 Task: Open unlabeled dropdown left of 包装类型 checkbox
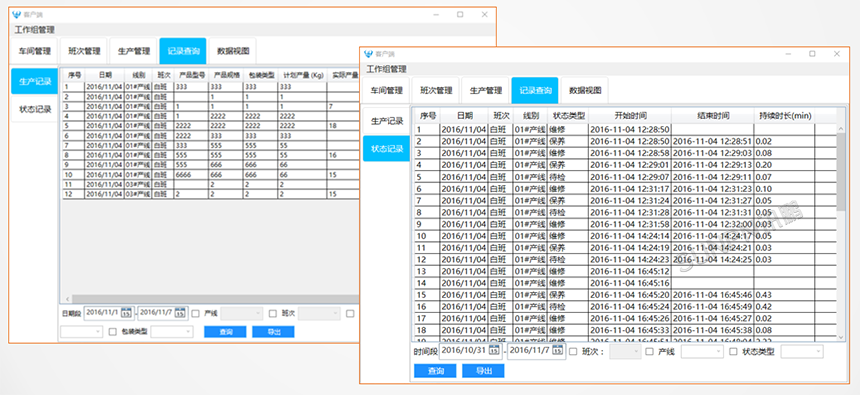[82, 331]
